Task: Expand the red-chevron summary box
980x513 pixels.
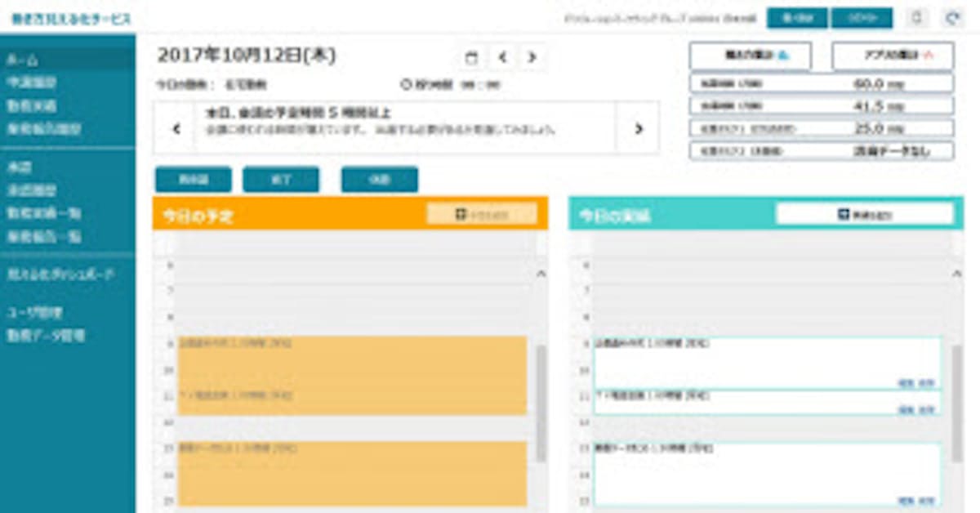Action: 892,56
